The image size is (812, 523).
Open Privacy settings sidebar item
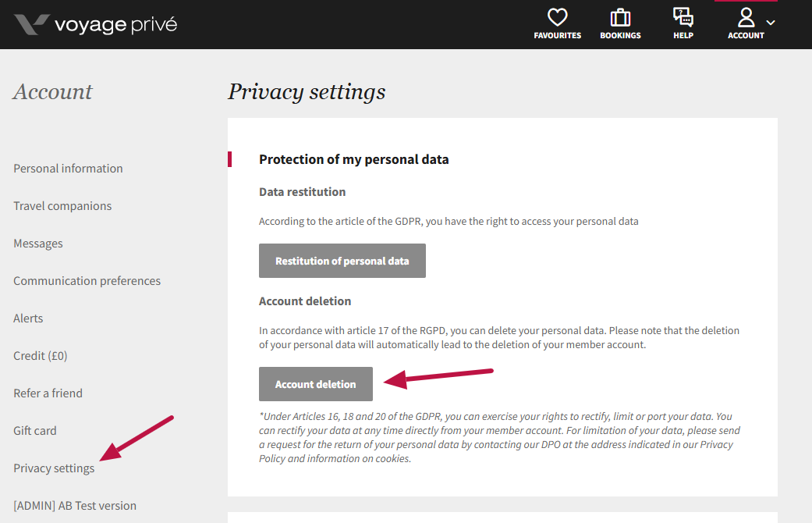[x=54, y=468]
